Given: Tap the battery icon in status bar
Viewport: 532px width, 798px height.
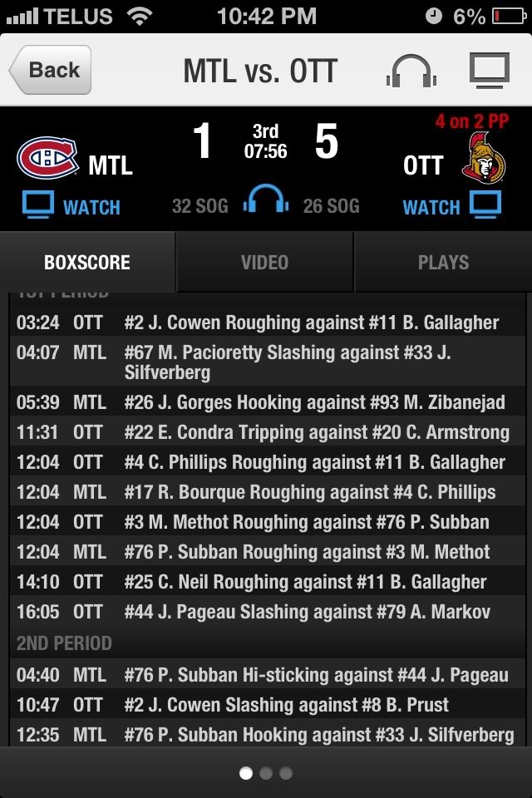Looking at the screenshot, I should [x=509, y=17].
